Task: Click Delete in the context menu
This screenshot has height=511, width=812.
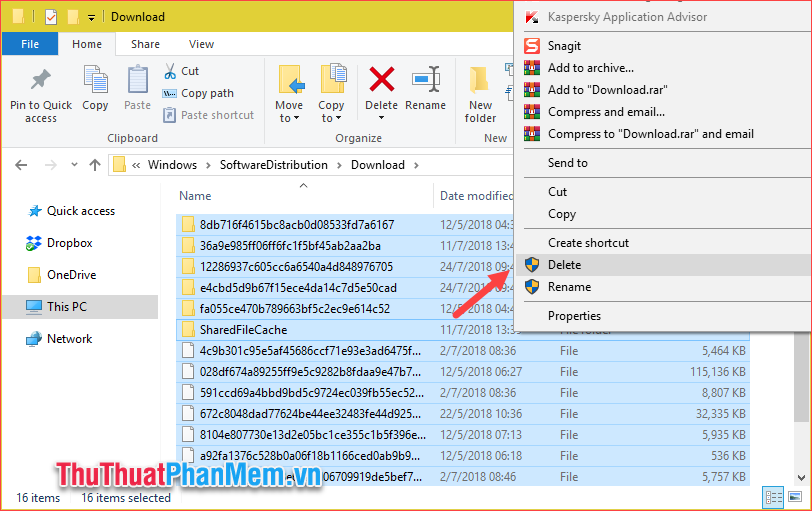Action: (564, 265)
